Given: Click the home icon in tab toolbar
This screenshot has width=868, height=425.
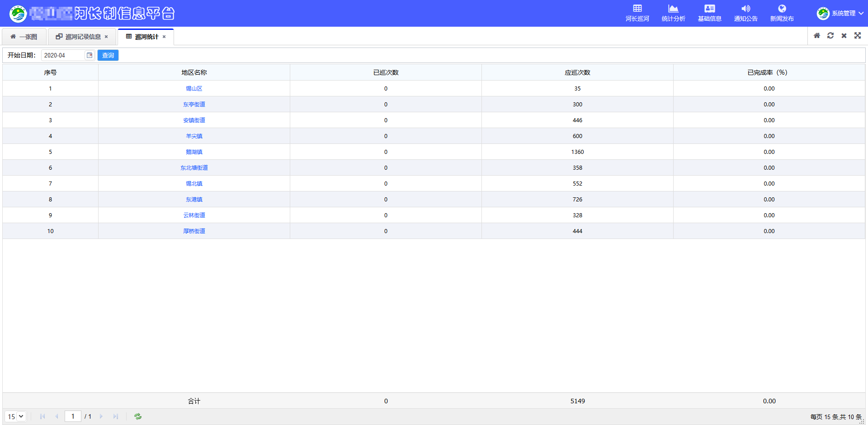Looking at the screenshot, I should pyautogui.click(x=817, y=36).
